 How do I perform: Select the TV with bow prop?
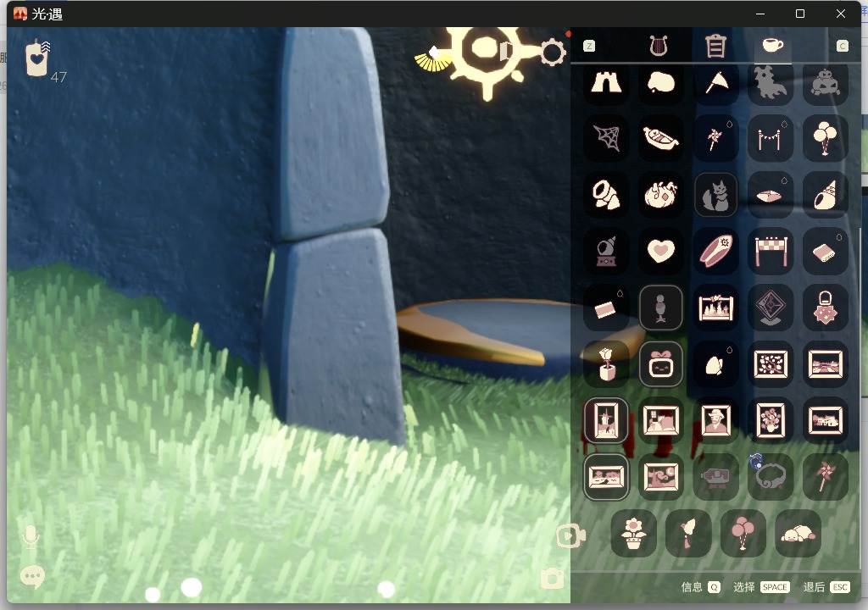click(x=661, y=364)
